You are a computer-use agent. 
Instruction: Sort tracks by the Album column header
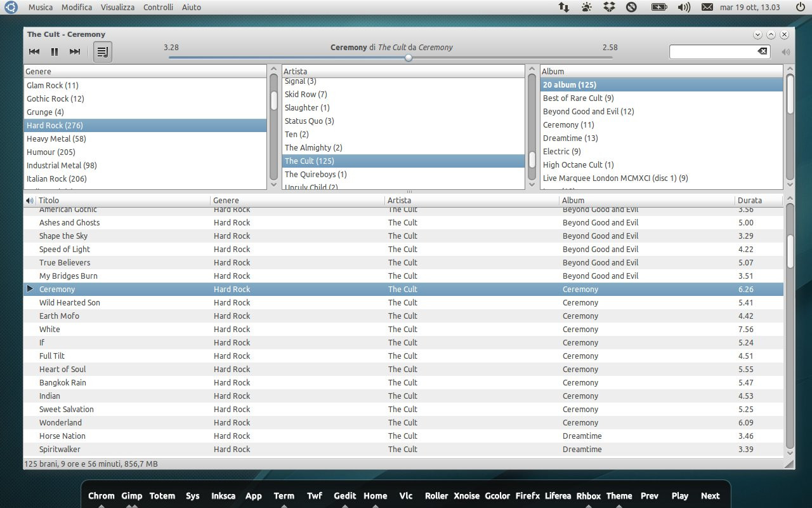pyautogui.click(x=647, y=200)
